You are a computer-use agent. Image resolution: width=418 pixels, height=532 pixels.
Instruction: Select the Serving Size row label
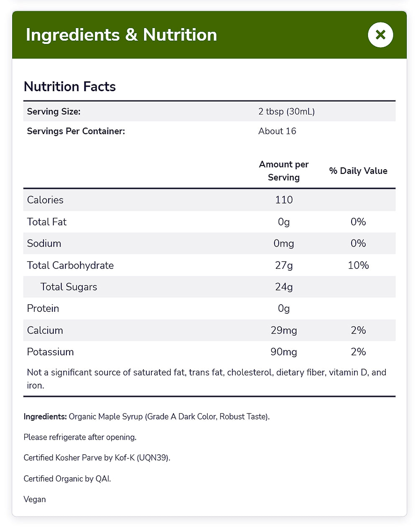pos(54,112)
